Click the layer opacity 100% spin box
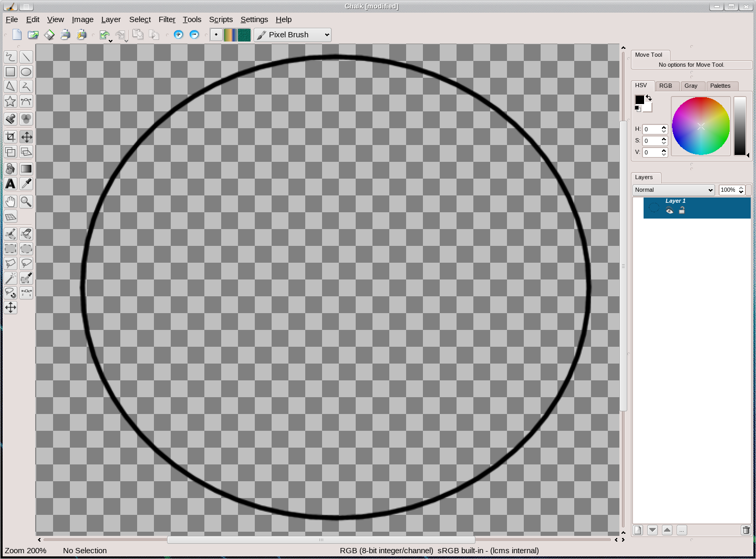The width and height of the screenshot is (756, 559). (x=732, y=190)
